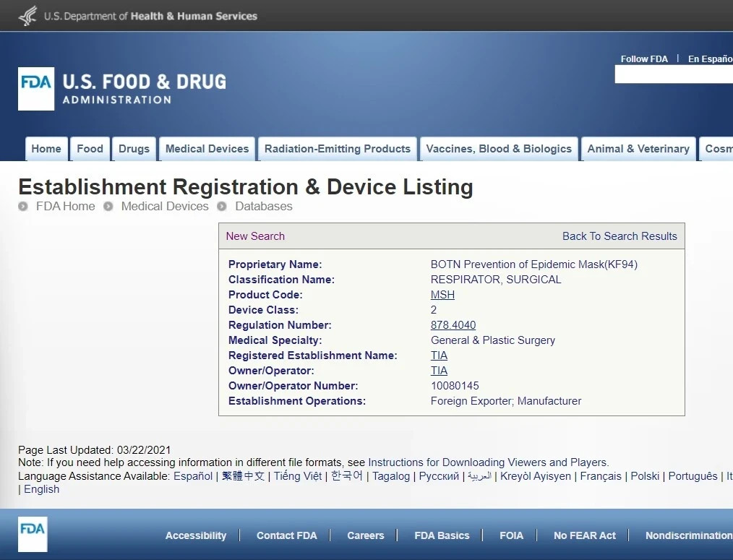Select Polski language assistance
The image size is (733, 560).
pyautogui.click(x=645, y=476)
